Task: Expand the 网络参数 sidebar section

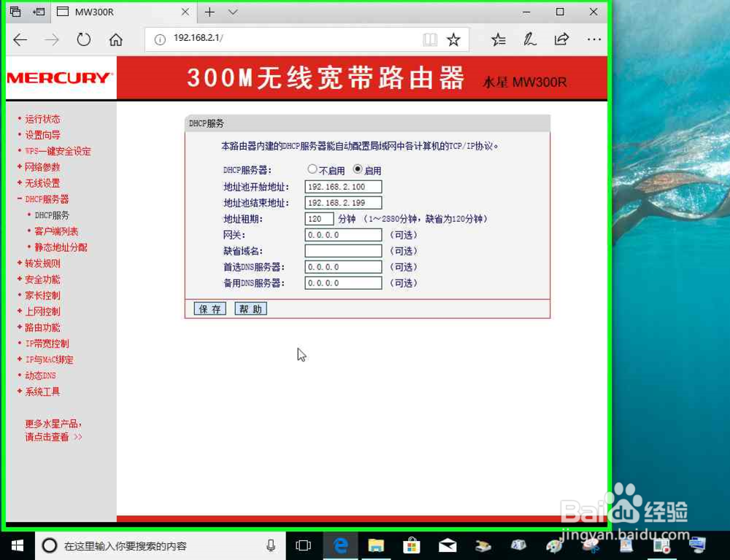Action: 42,166
